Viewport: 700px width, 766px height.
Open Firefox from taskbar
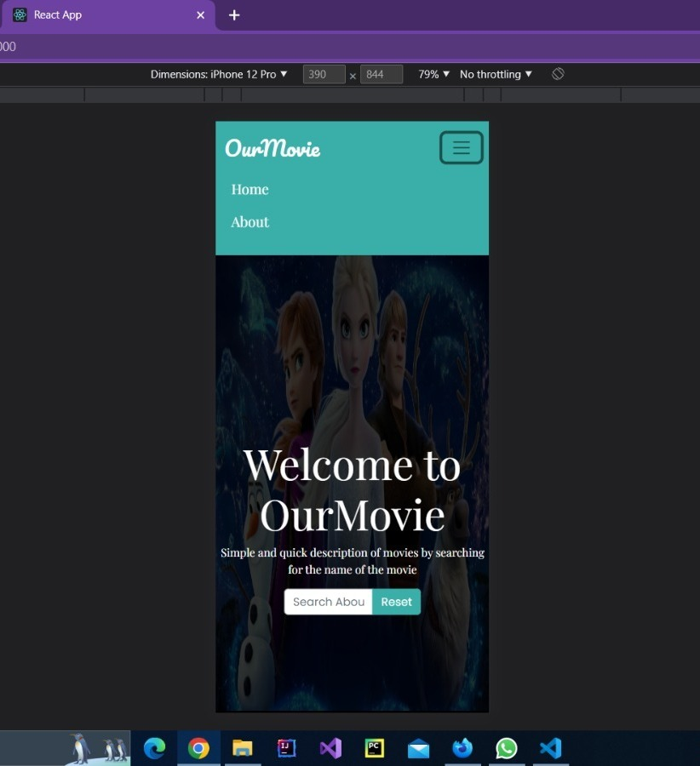point(462,748)
